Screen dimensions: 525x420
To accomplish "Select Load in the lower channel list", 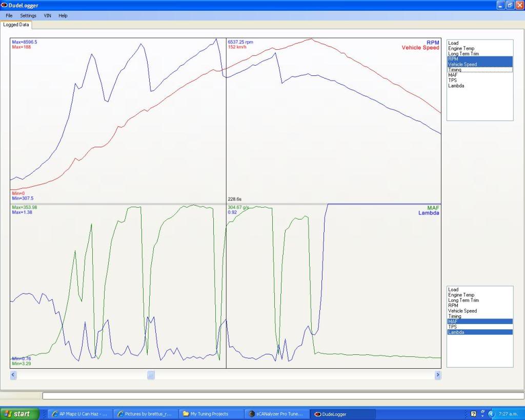I will pyautogui.click(x=479, y=289).
